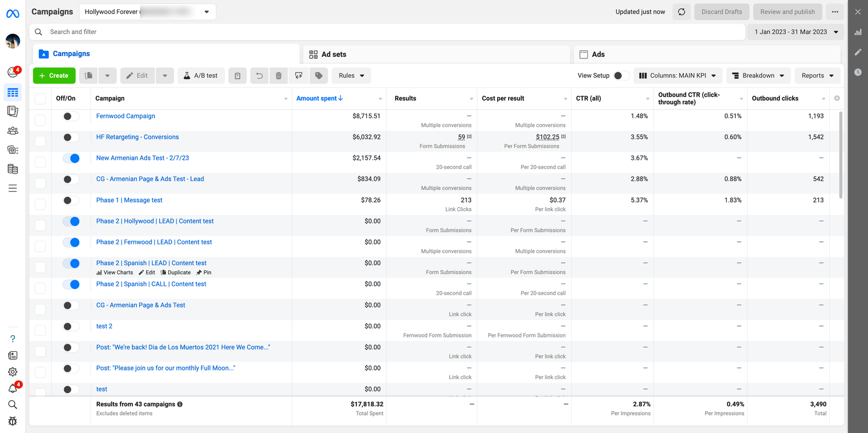
Task: Open the Hollywood Forever account dropdown
Action: (147, 12)
